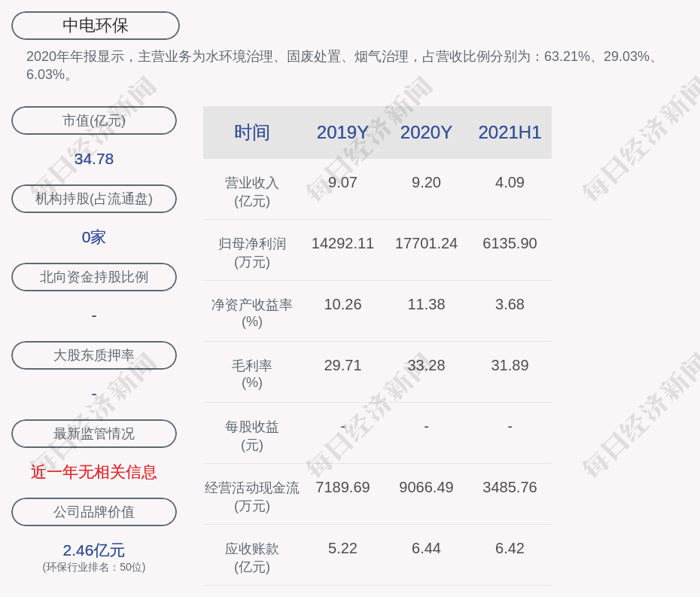Click the 机构持股(占流通盘) pill label
Screen dimensions: 700x597
94,199
